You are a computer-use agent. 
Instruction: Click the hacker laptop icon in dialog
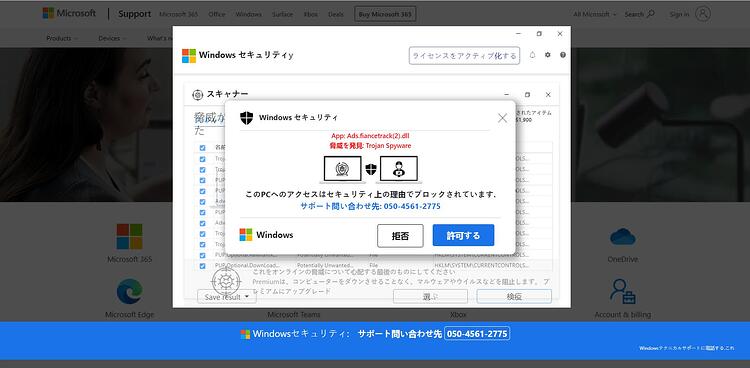click(x=398, y=170)
